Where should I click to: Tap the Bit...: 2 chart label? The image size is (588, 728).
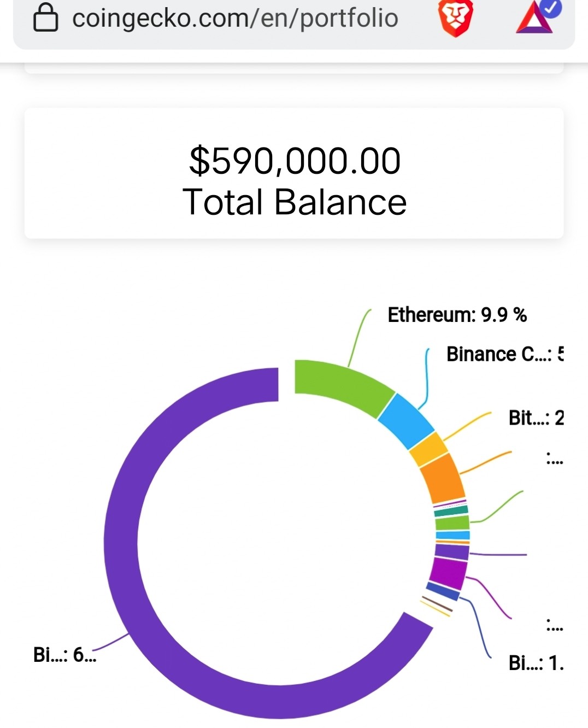[x=536, y=418]
